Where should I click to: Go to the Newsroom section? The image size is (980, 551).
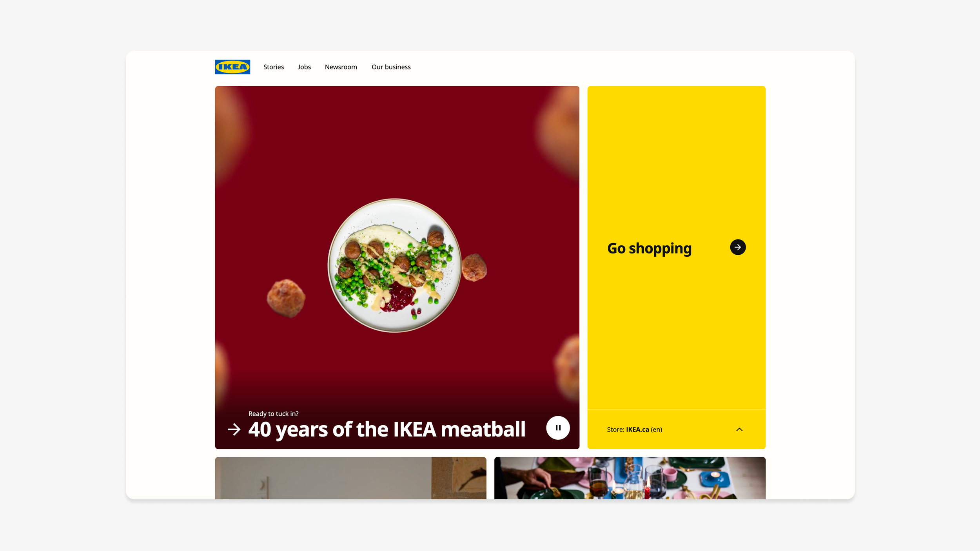click(x=341, y=67)
